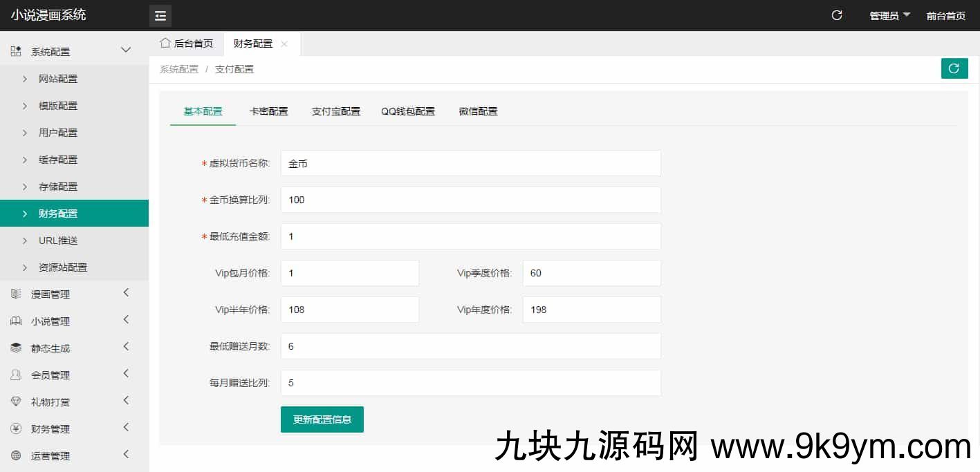The height and width of the screenshot is (472, 980).
Task: Click the refresh icon in top bar
Action: click(837, 15)
